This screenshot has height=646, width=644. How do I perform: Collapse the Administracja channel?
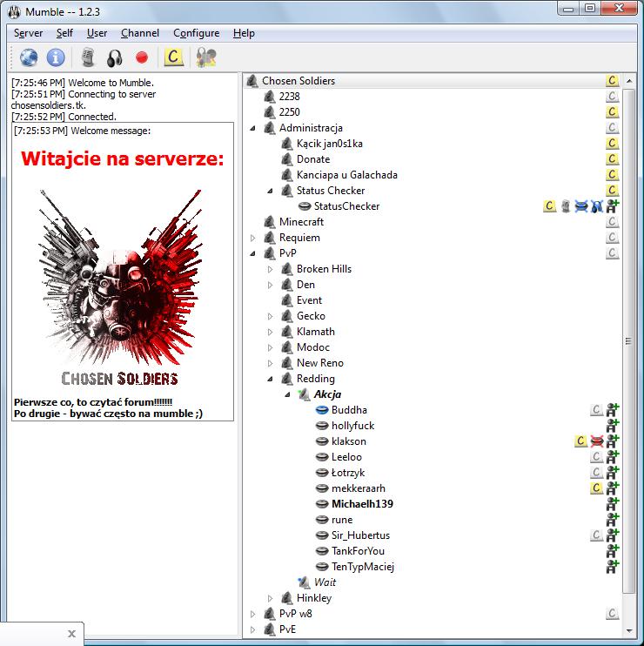253,128
